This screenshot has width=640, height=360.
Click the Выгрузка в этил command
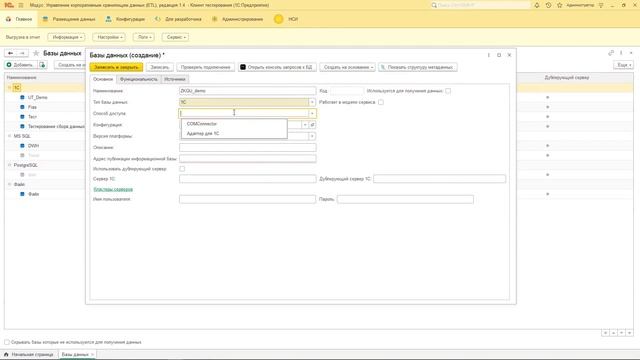[23, 37]
